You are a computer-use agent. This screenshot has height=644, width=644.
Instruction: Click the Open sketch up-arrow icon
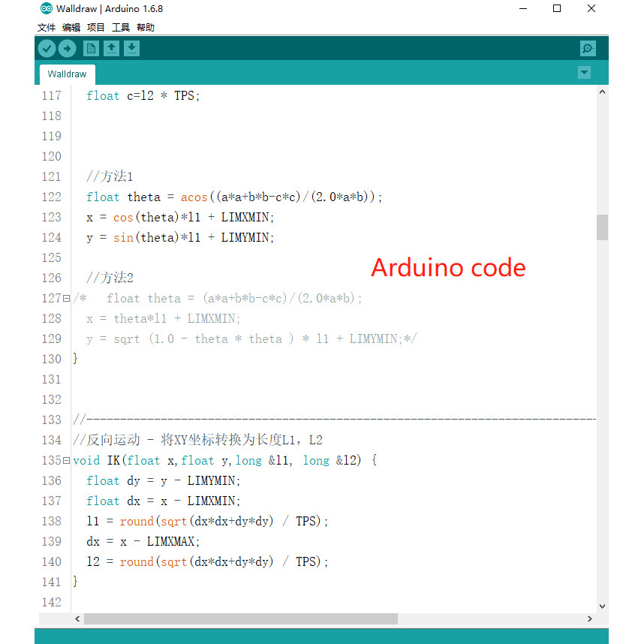111,49
